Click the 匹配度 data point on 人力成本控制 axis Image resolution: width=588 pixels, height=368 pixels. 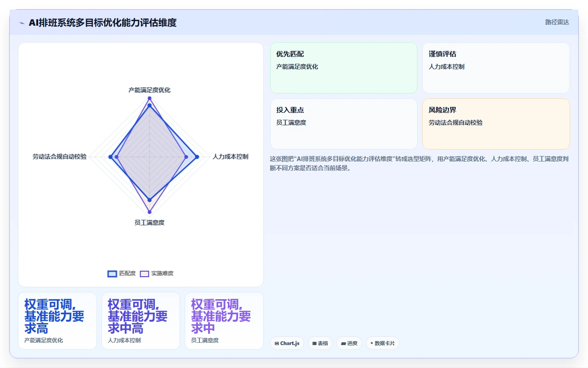(197, 157)
